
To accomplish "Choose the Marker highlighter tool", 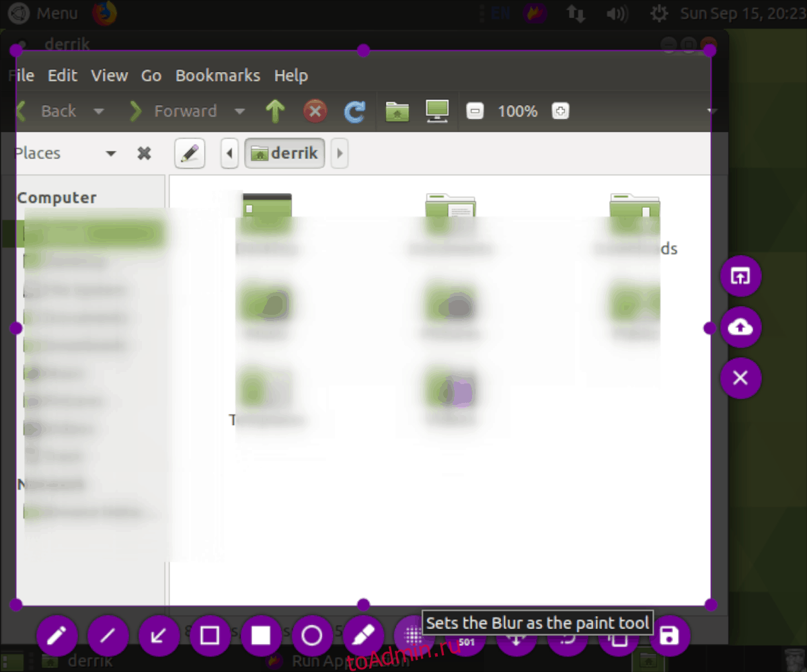I will pos(363,636).
